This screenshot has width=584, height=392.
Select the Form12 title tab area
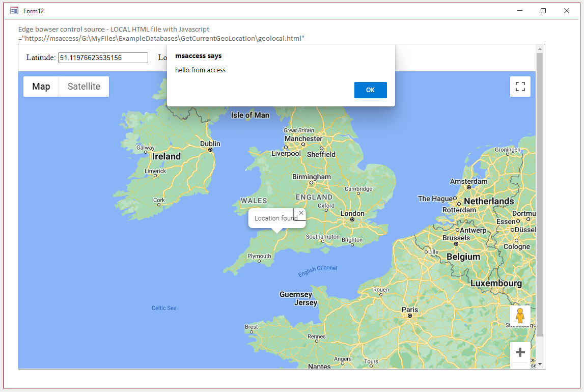click(33, 10)
